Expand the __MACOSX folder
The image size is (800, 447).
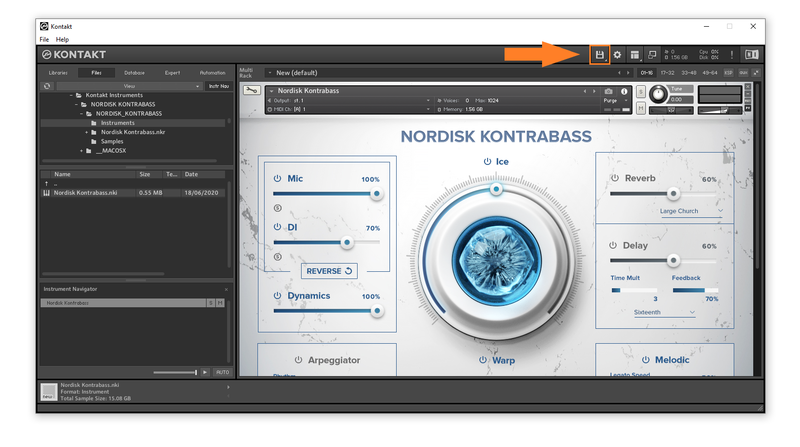(x=81, y=151)
